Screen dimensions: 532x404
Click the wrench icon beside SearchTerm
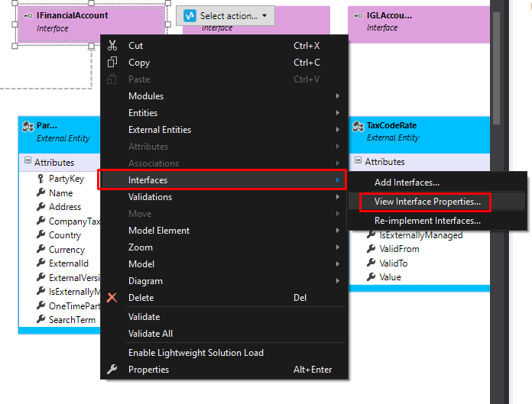pos(41,319)
